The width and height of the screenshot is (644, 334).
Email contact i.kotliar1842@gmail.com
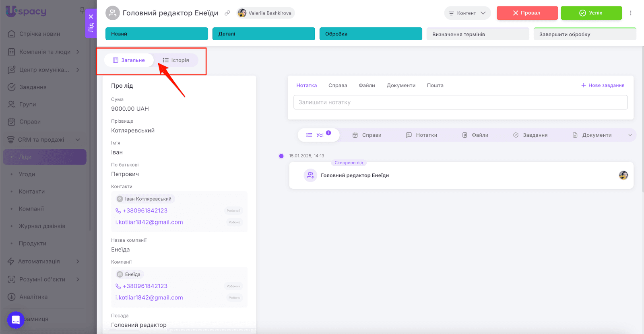pos(149,222)
